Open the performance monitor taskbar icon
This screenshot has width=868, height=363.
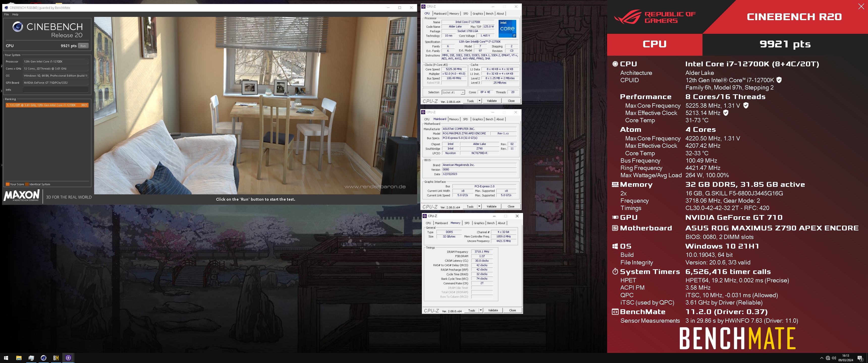31,358
